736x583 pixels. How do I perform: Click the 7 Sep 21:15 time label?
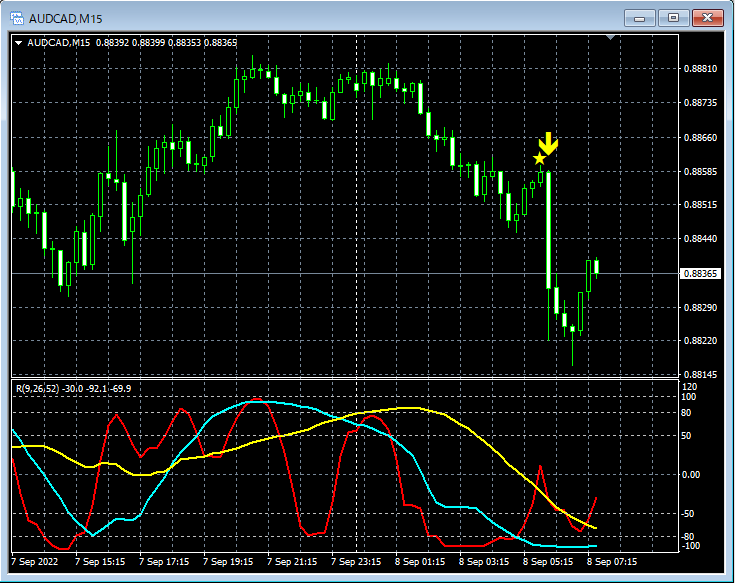pos(292,561)
